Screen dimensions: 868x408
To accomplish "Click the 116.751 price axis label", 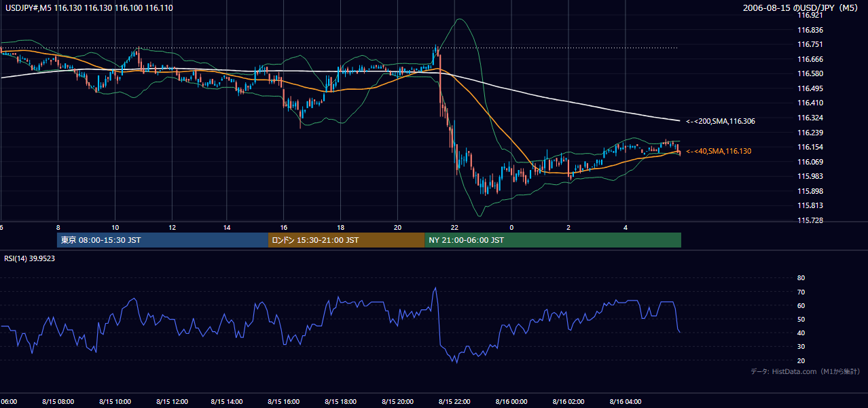I will [x=810, y=44].
